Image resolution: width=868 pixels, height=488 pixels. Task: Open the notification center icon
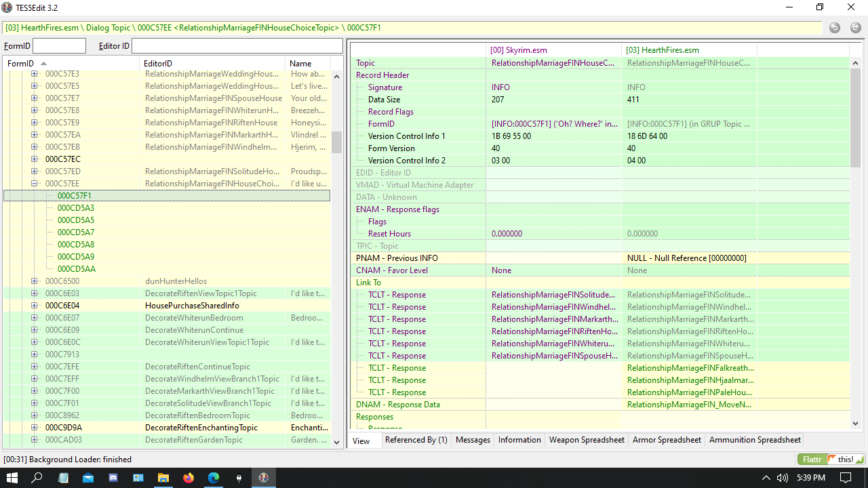coord(846,478)
